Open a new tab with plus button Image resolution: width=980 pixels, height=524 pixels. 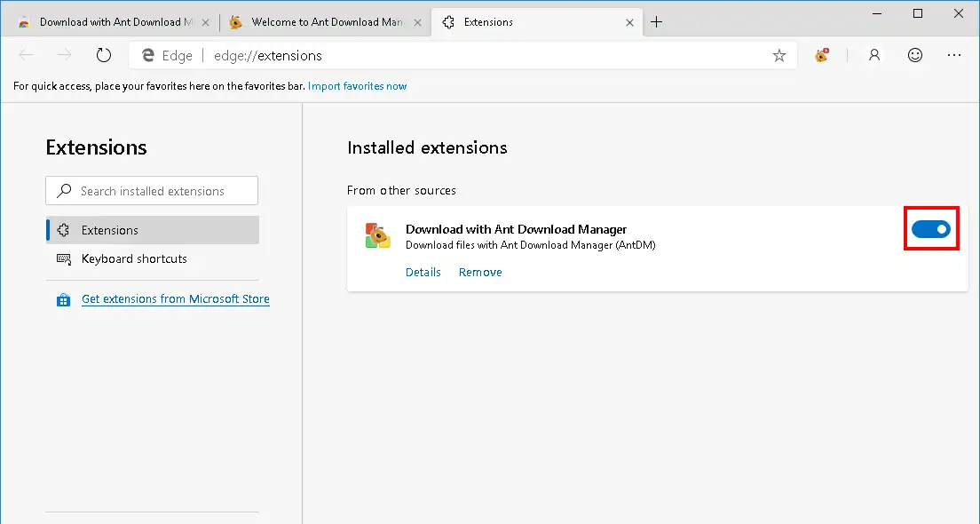656,22
